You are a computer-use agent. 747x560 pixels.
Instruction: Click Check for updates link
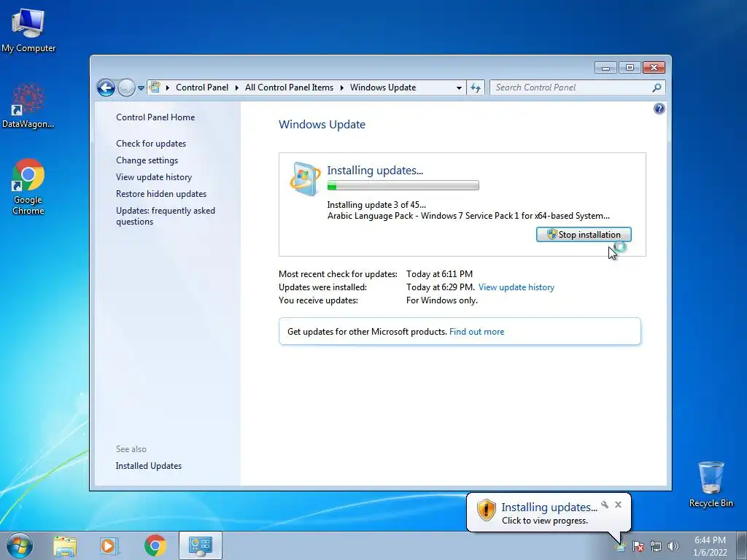[x=151, y=144]
